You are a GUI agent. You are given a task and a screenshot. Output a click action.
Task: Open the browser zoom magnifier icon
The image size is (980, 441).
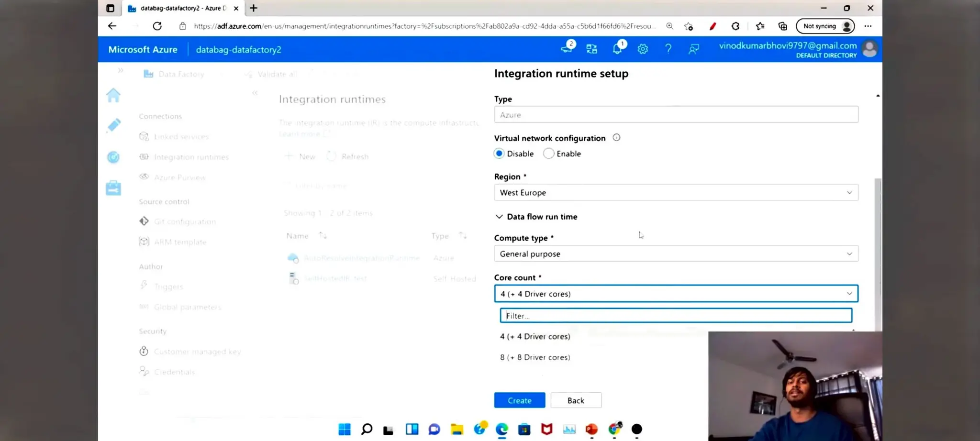[x=669, y=26]
